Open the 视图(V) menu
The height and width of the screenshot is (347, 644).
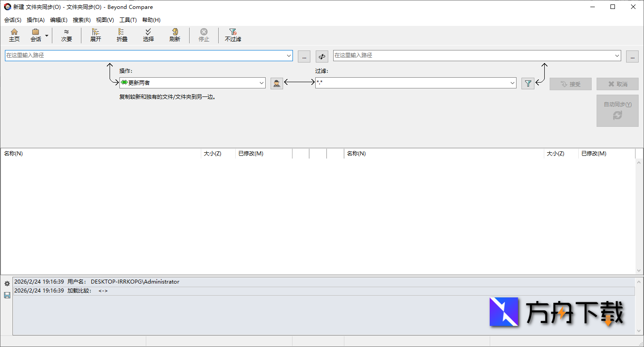[105, 20]
